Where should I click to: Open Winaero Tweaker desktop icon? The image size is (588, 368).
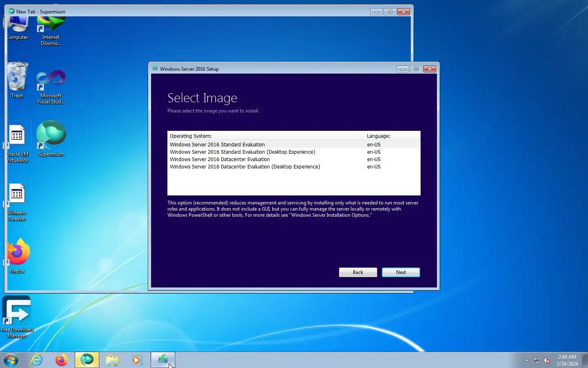pos(17,202)
